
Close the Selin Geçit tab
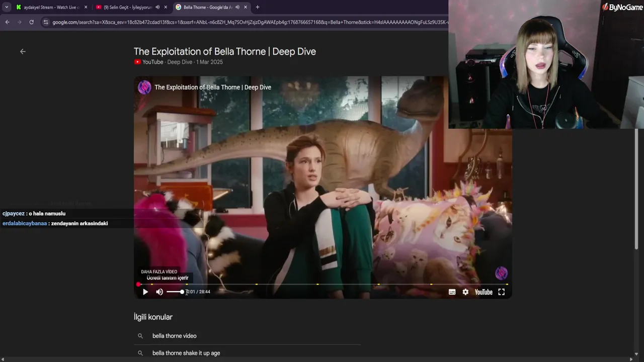pos(166,7)
